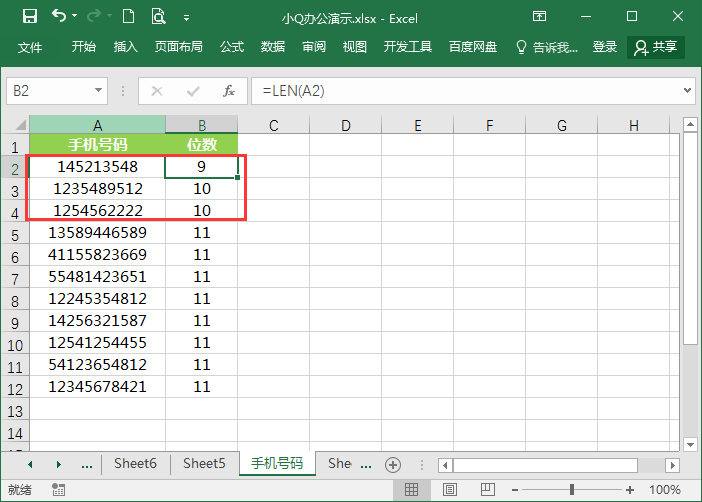
Task: Select column D header
Action: (346, 124)
